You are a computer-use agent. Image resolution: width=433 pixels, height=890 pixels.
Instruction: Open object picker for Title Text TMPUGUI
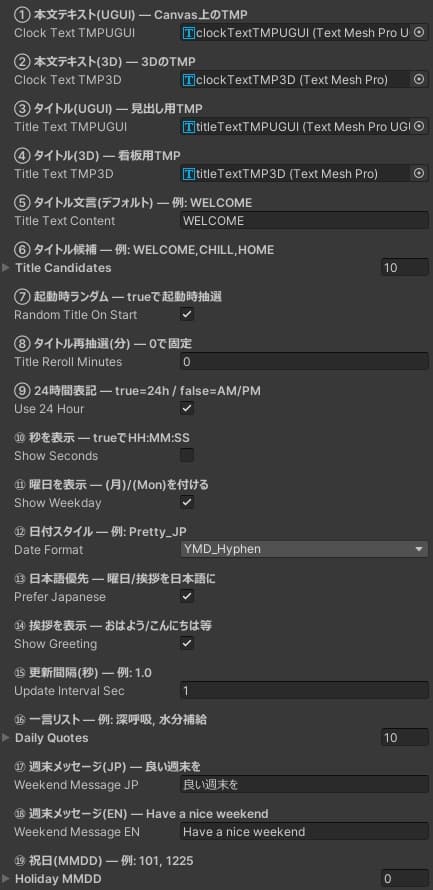point(419,127)
